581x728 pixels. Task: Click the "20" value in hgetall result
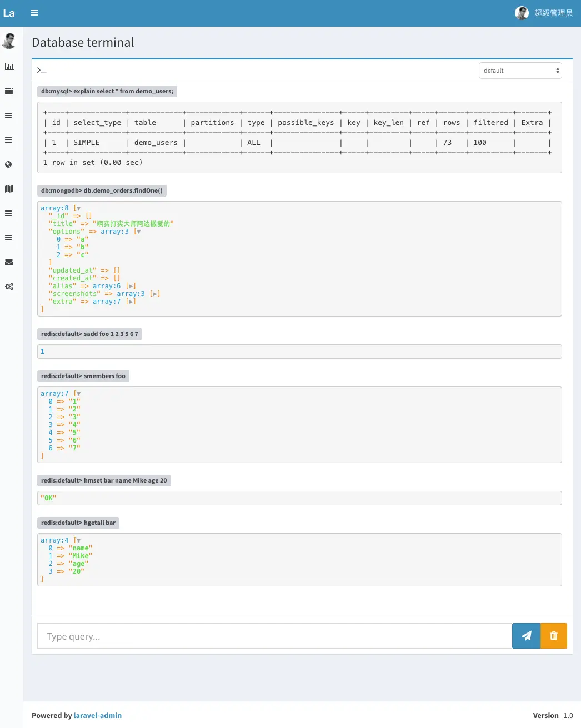pyautogui.click(x=77, y=571)
